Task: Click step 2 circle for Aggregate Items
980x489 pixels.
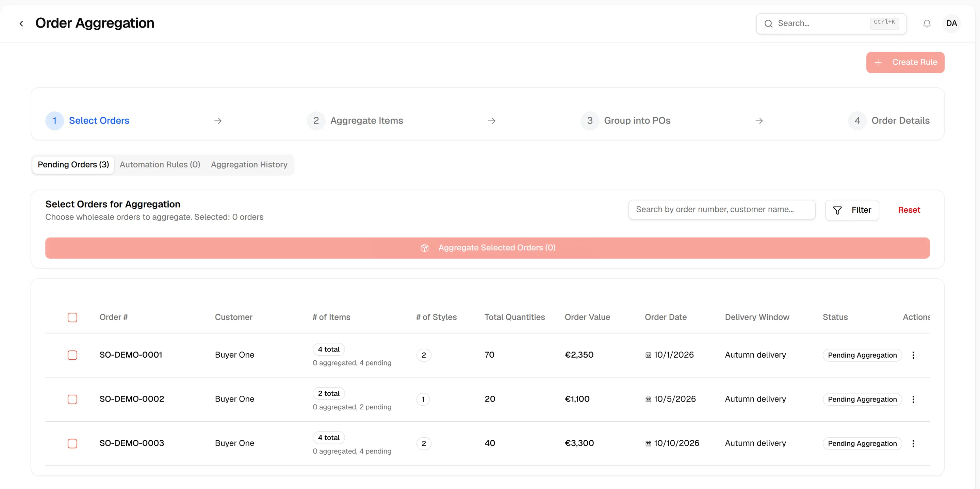Action: (x=316, y=120)
